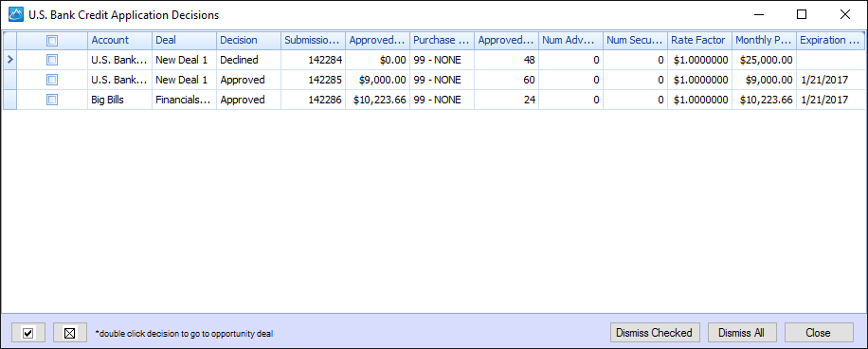Minimize the Credit Application Decisions window

[758, 14]
